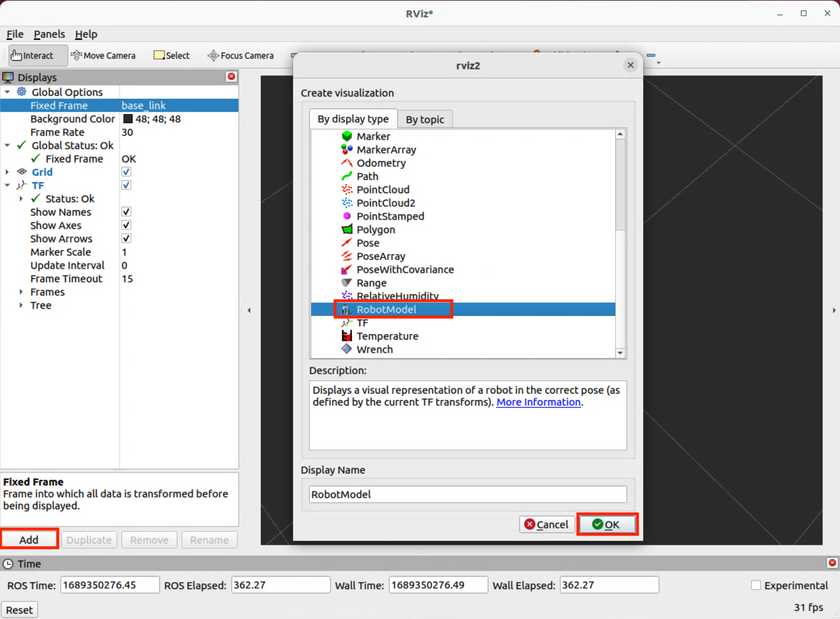This screenshot has height=619, width=840.
Task: Switch to the By topic tab
Action: pyautogui.click(x=425, y=119)
